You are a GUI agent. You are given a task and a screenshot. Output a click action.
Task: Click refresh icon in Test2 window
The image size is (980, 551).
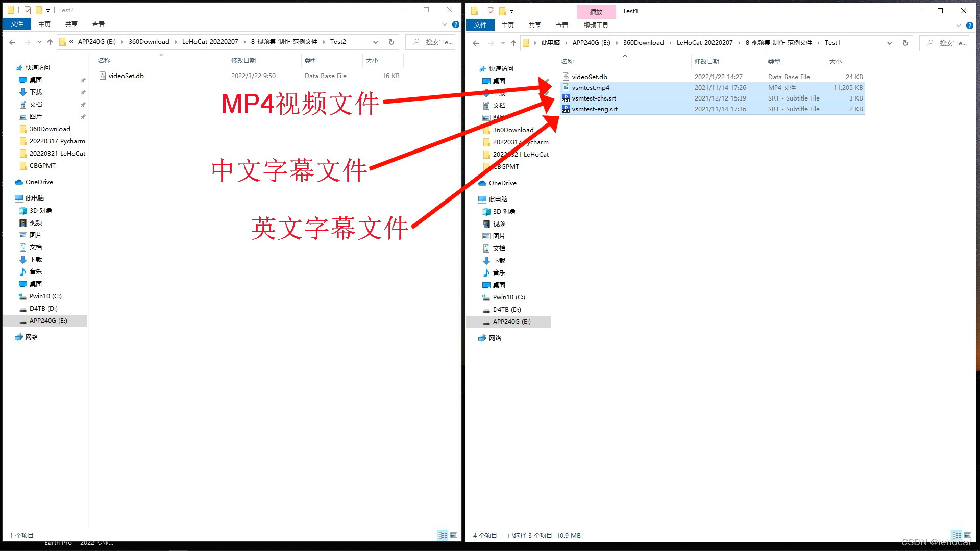[391, 42]
